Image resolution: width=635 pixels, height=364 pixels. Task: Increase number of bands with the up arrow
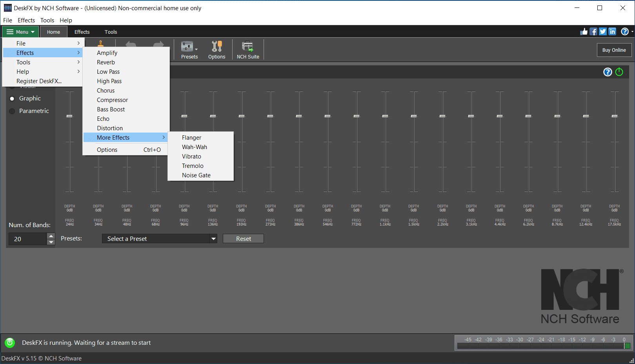(51, 236)
